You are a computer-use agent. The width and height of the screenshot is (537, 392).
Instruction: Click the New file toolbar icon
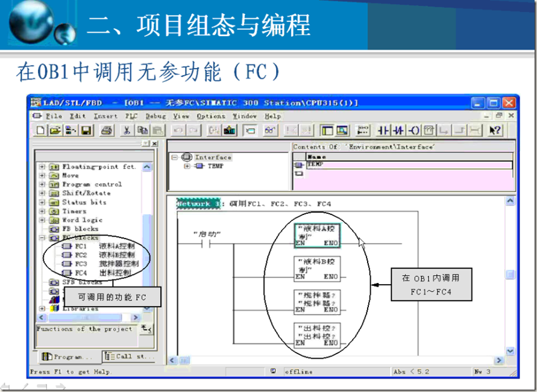point(40,130)
